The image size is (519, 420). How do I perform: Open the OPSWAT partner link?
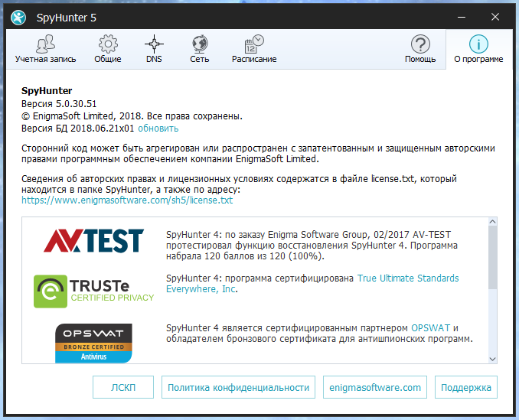[430, 328]
